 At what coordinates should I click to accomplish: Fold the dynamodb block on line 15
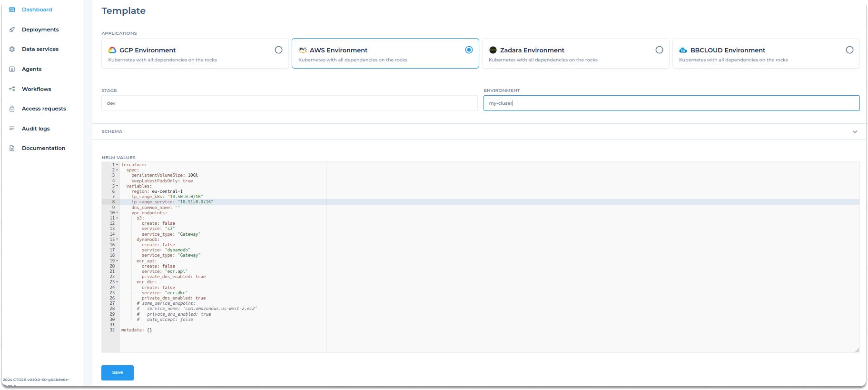tap(117, 240)
